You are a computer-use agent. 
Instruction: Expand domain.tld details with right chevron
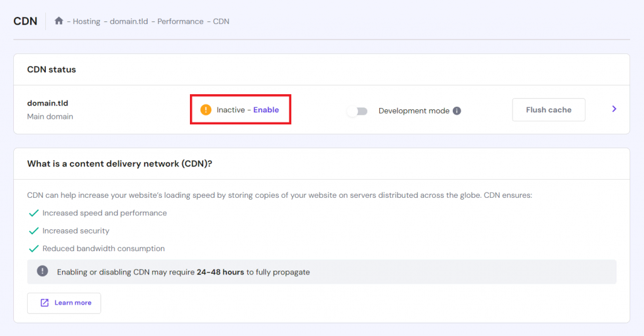(614, 109)
